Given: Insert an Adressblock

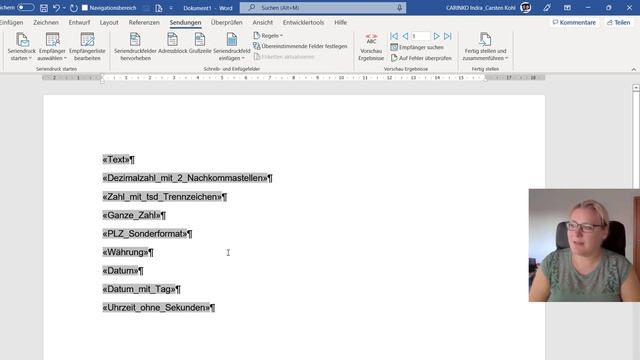Looking at the screenshot, I should coord(173,44).
